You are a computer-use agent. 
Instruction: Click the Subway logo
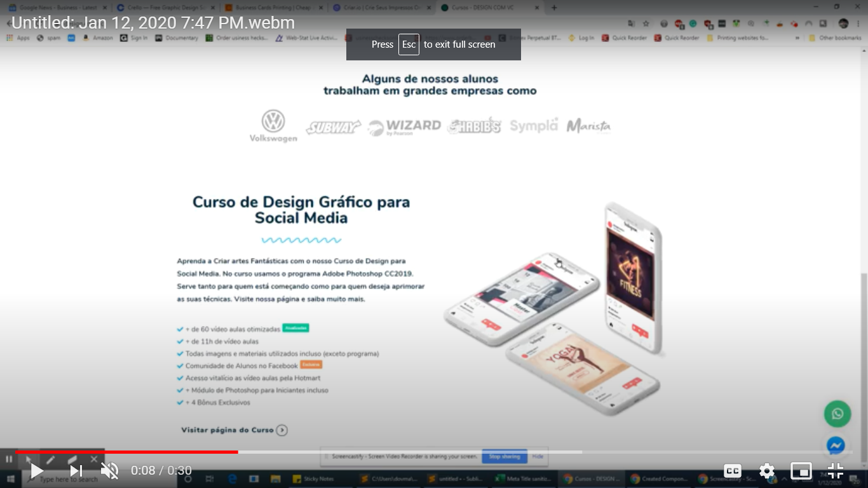334,127
